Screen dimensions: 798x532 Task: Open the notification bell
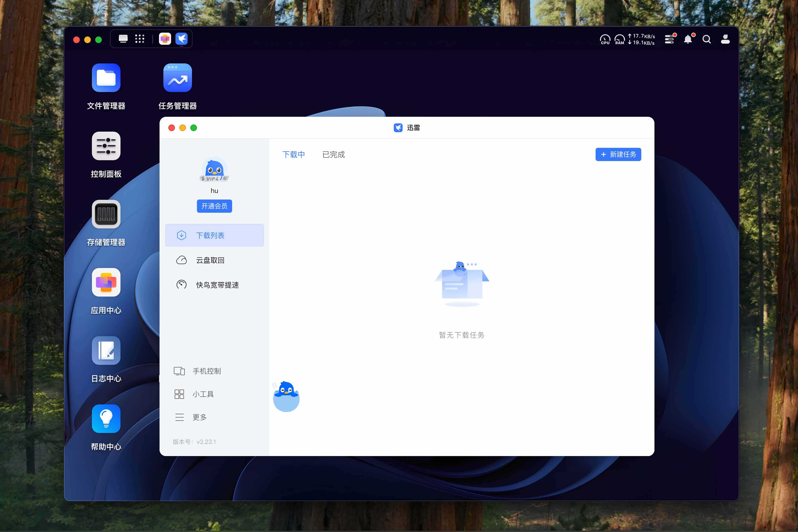point(688,39)
